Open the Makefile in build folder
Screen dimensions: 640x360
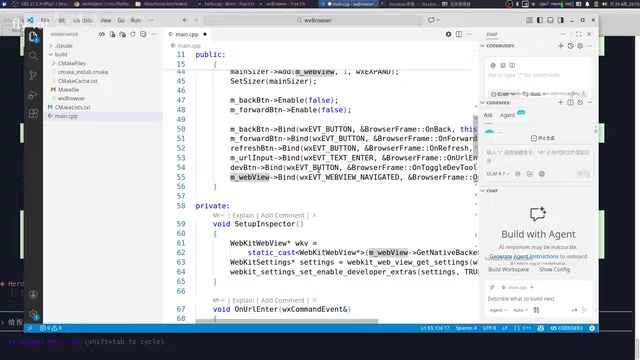[x=68, y=89]
